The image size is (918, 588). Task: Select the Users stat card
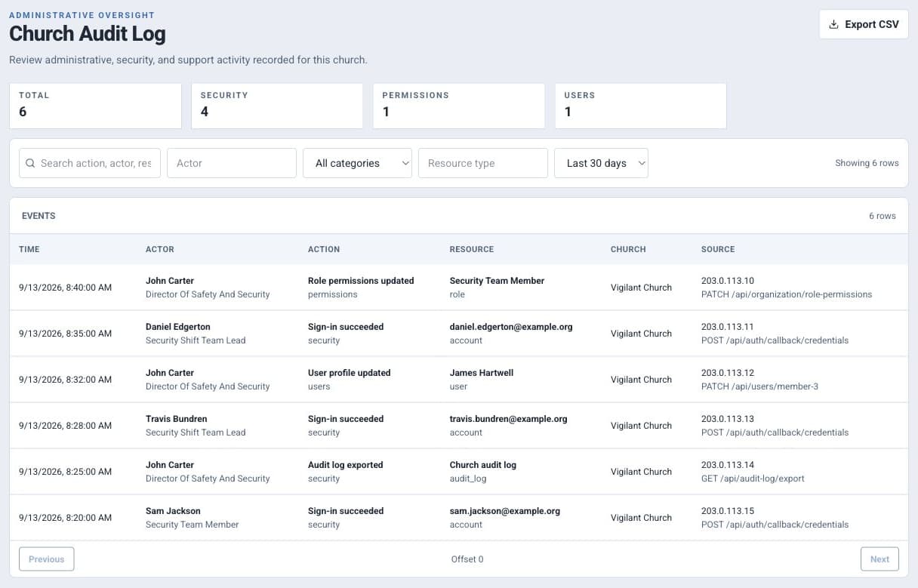[641, 106]
